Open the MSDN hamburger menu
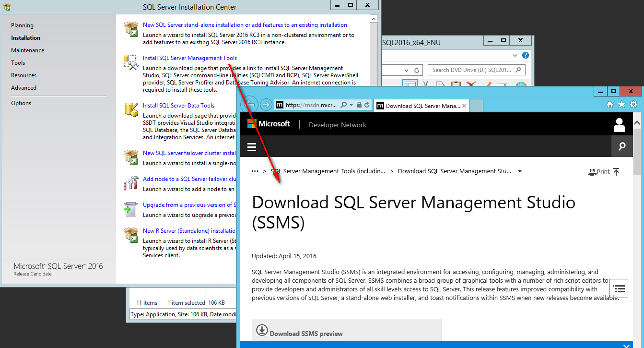Viewport: 644px width, 348px height. (252, 147)
